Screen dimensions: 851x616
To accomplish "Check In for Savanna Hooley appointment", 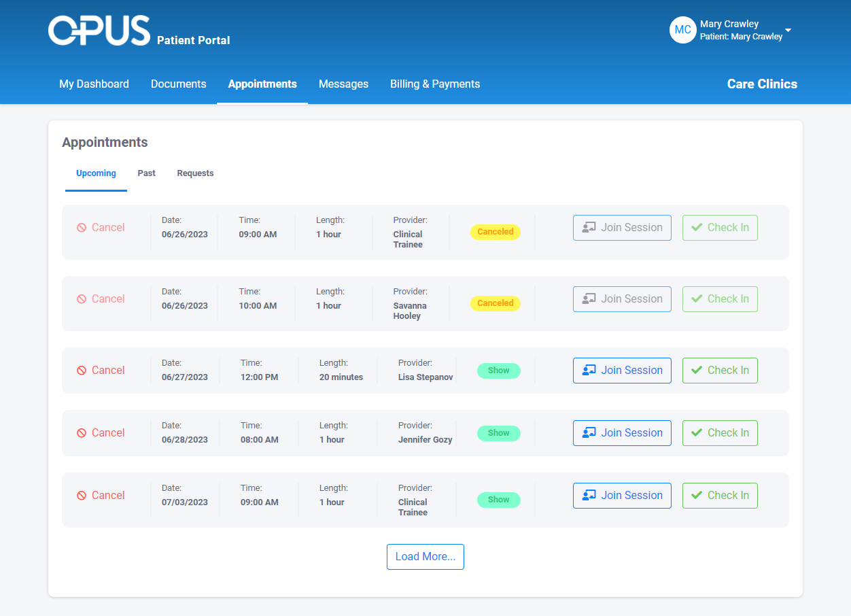I will [720, 299].
